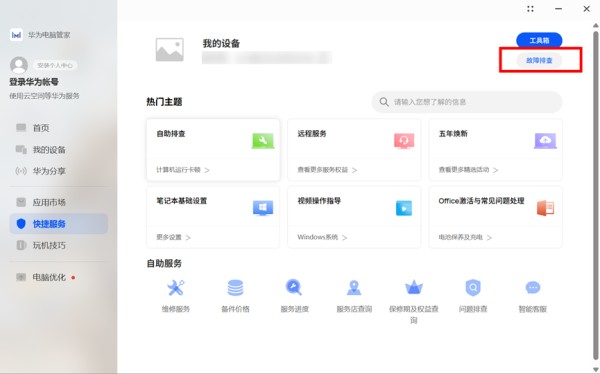This screenshot has height=374, width=600.
Task: Minimize the PC Manager window
Action: (559, 9)
